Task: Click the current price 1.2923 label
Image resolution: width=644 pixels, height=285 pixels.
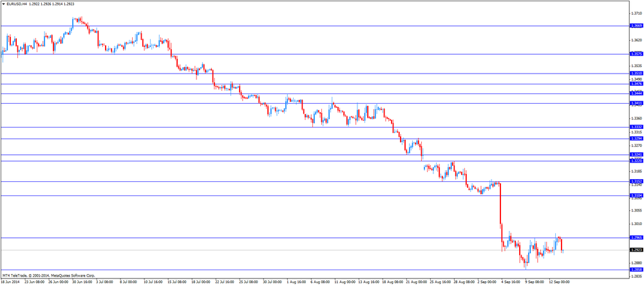Action: click(x=636, y=250)
